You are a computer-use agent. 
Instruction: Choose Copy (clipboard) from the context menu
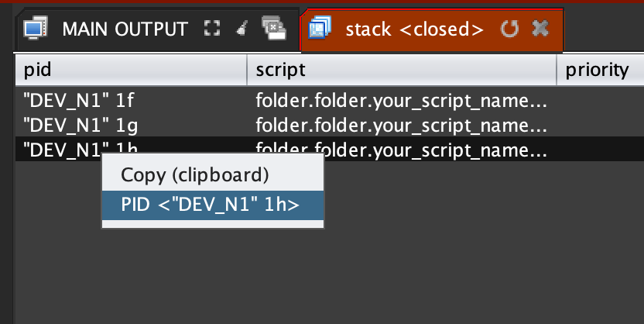pos(194,175)
